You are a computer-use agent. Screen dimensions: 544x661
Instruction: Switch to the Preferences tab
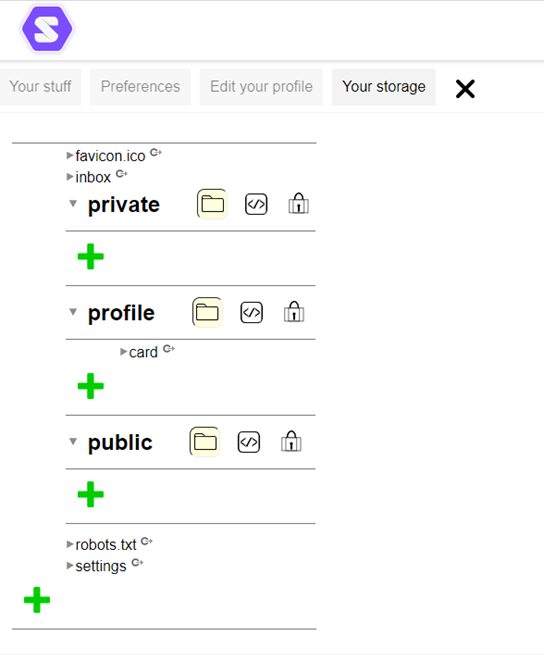140,87
